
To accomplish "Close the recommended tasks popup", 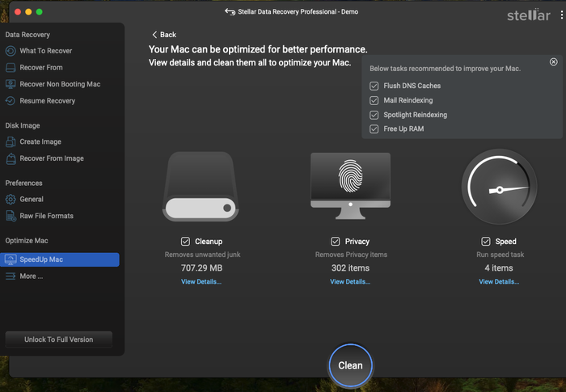I will click(553, 62).
